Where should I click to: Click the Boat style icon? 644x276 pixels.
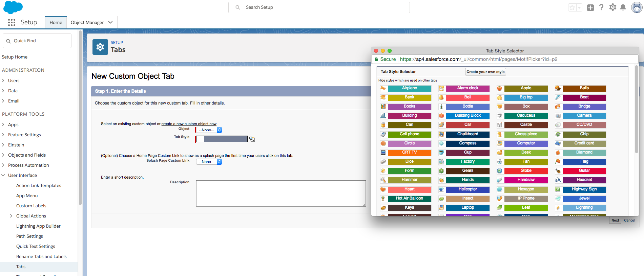[558, 97]
